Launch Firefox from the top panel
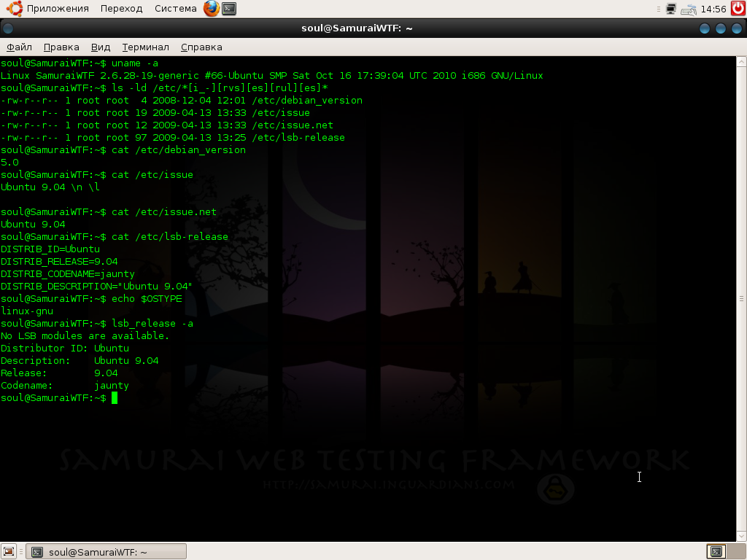The width and height of the screenshot is (747, 560). 212,9
